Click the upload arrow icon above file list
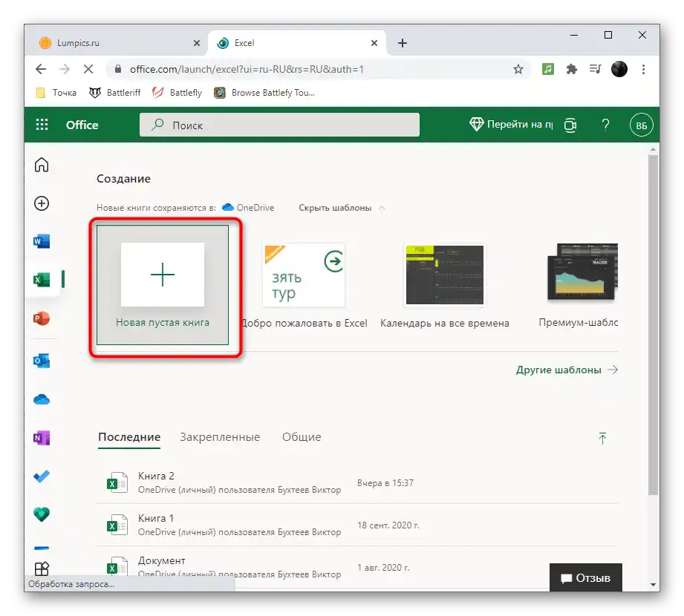Screen dimensions: 684x616 602,438
